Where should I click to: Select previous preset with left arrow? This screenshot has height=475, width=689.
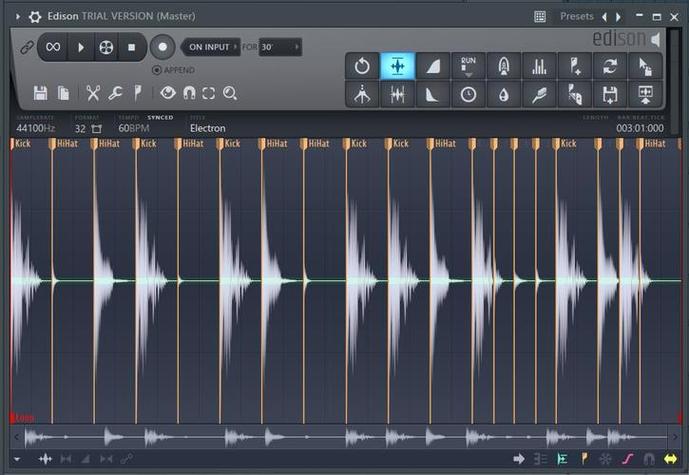605,17
